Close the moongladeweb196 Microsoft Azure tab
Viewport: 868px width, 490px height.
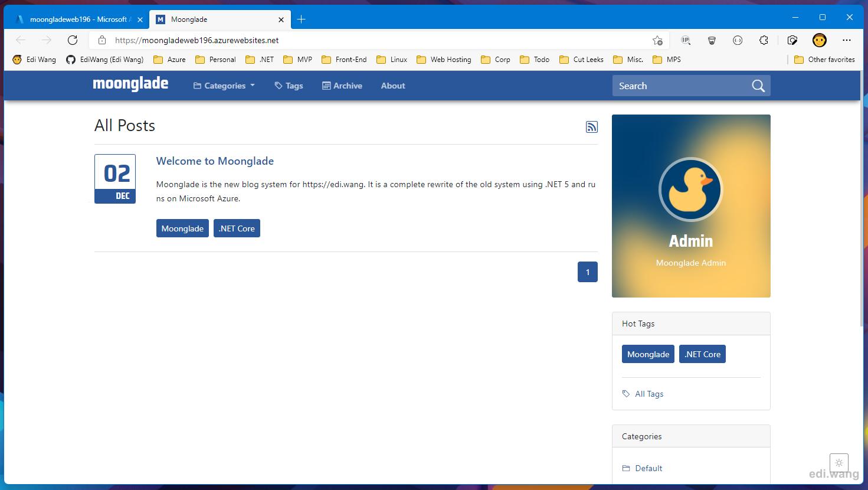140,19
